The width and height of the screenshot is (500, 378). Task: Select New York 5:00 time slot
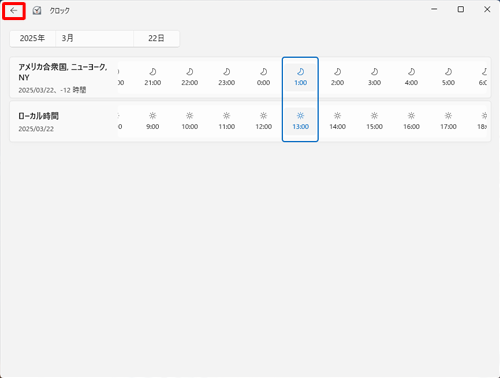click(448, 77)
